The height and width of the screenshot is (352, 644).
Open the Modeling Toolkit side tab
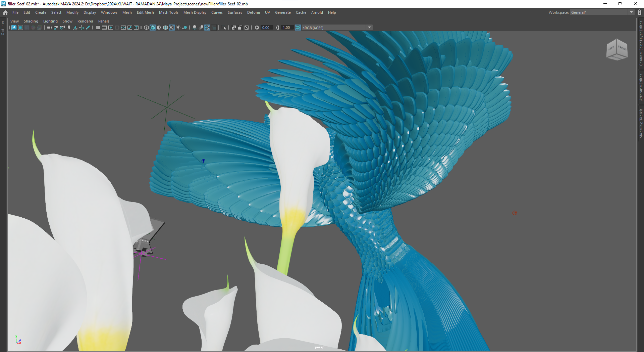[x=641, y=124]
